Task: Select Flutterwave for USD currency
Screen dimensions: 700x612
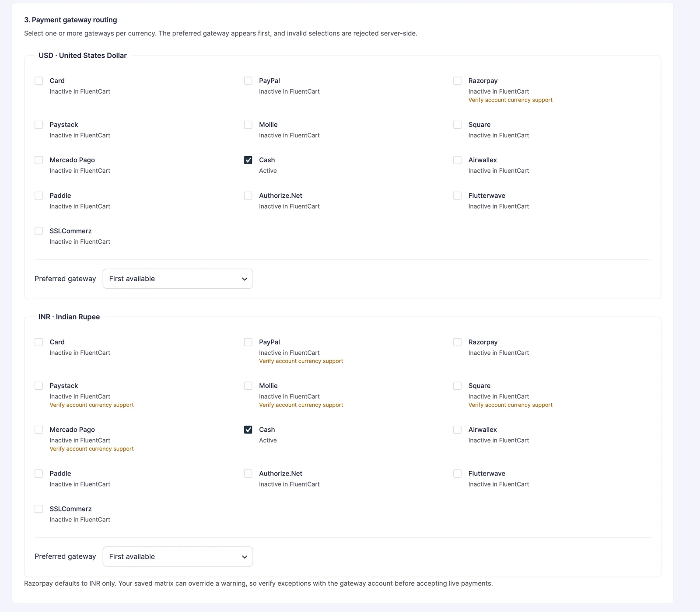Action: (457, 196)
